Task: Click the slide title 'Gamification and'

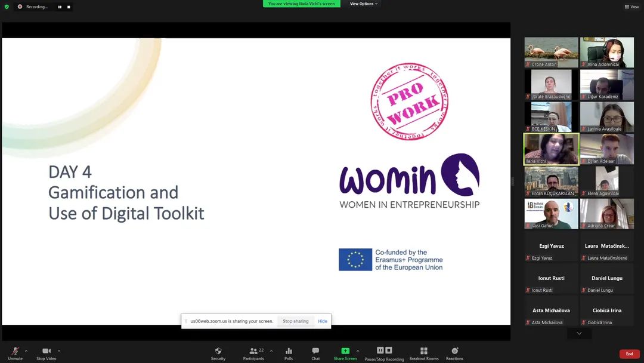Action: coord(113,192)
